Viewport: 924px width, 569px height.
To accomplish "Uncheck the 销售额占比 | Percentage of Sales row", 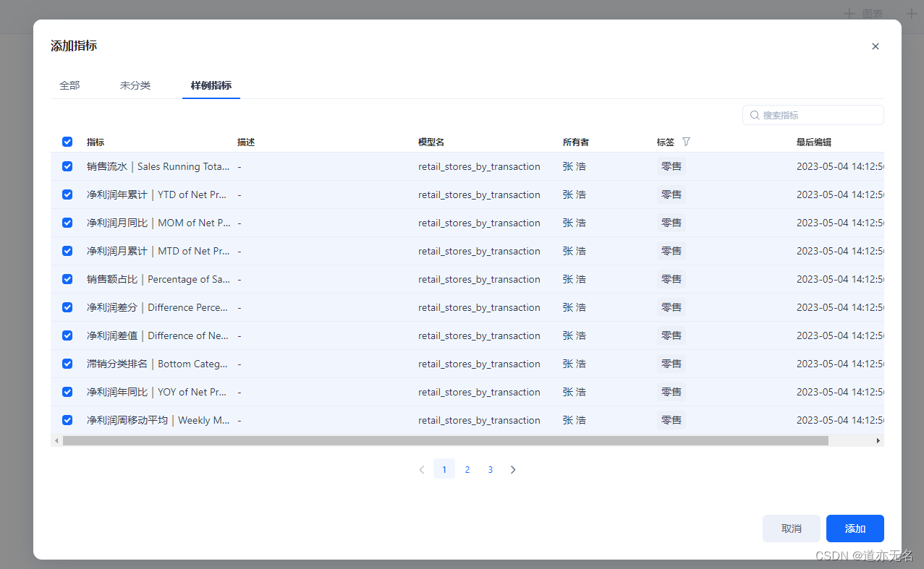I will click(67, 279).
